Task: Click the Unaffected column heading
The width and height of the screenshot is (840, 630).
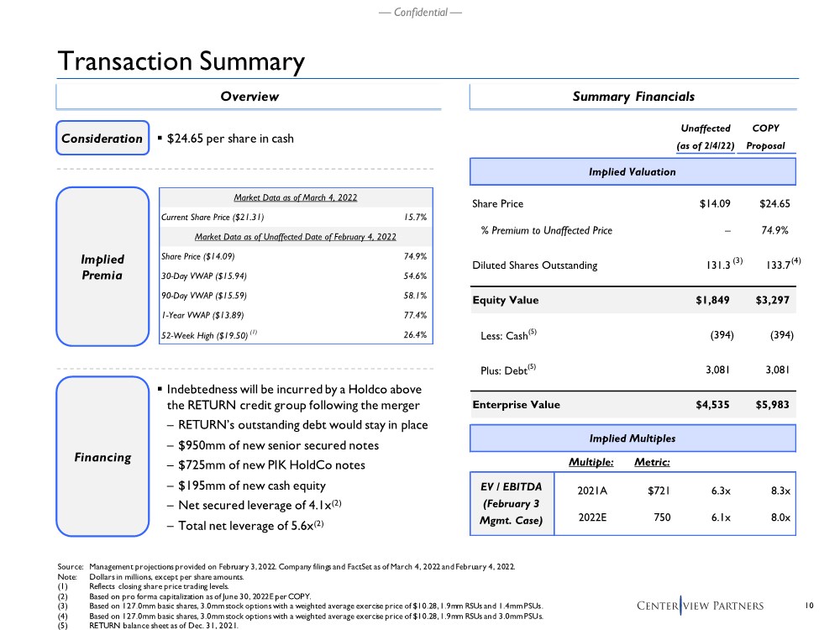Action: 706,137
